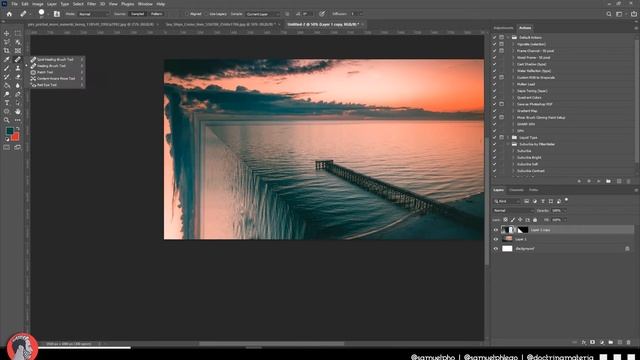640x360 pixels.
Task: Open the healing Mode dropdown
Action: coord(93,14)
